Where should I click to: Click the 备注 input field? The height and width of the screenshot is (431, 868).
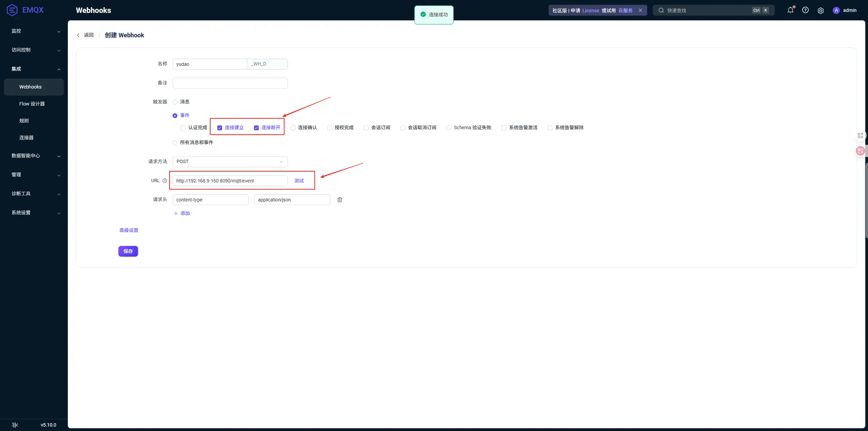(230, 83)
